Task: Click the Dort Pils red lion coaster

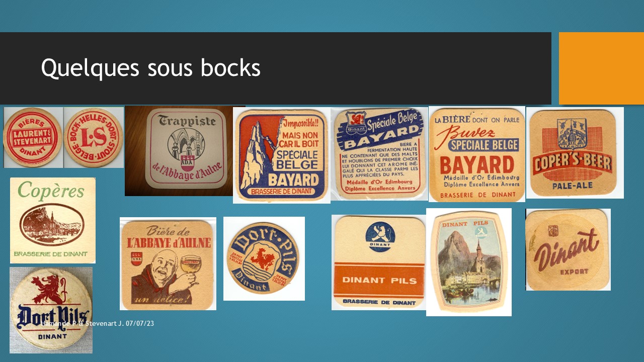Action: [x=51, y=310]
